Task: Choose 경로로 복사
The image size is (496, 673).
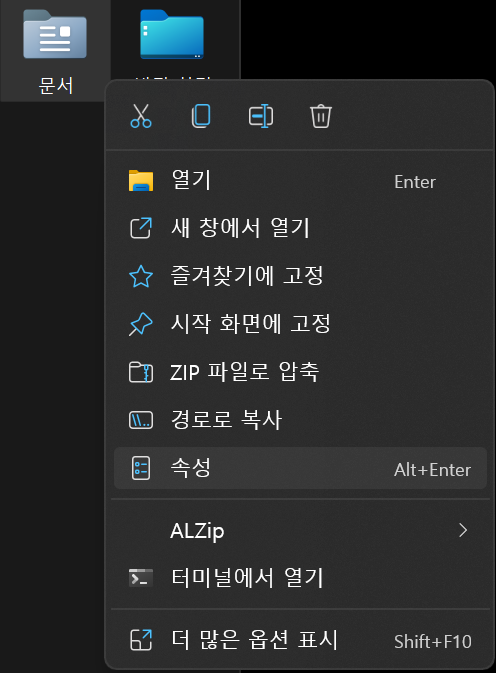Action: pyautogui.click(x=300, y=420)
